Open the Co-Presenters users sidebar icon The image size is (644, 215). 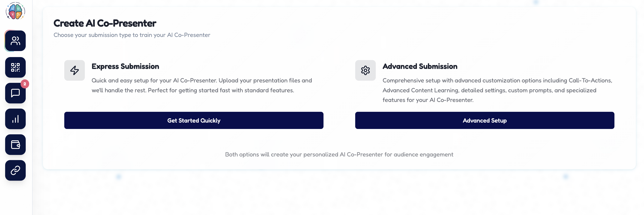click(x=15, y=41)
